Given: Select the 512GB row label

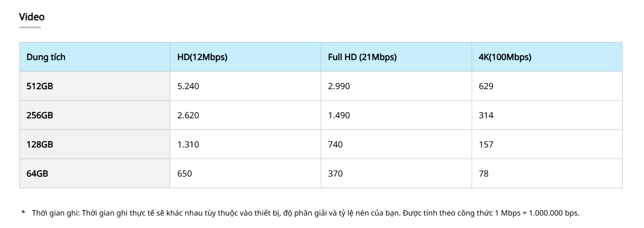Looking at the screenshot, I should tap(40, 86).
